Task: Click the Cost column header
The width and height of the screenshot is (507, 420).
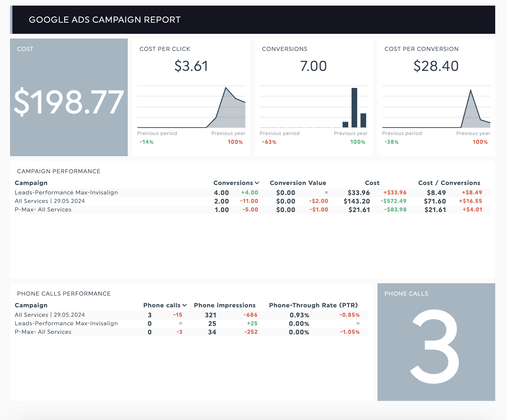Action: pos(372,183)
